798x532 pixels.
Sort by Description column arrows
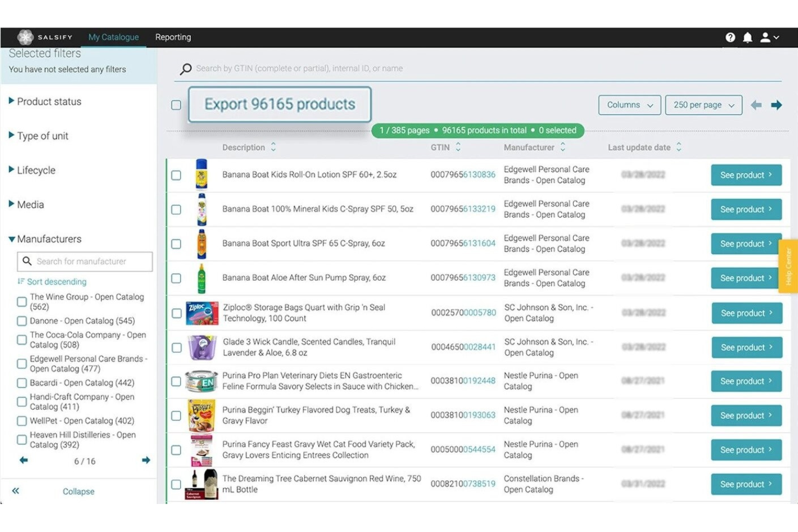273,147
